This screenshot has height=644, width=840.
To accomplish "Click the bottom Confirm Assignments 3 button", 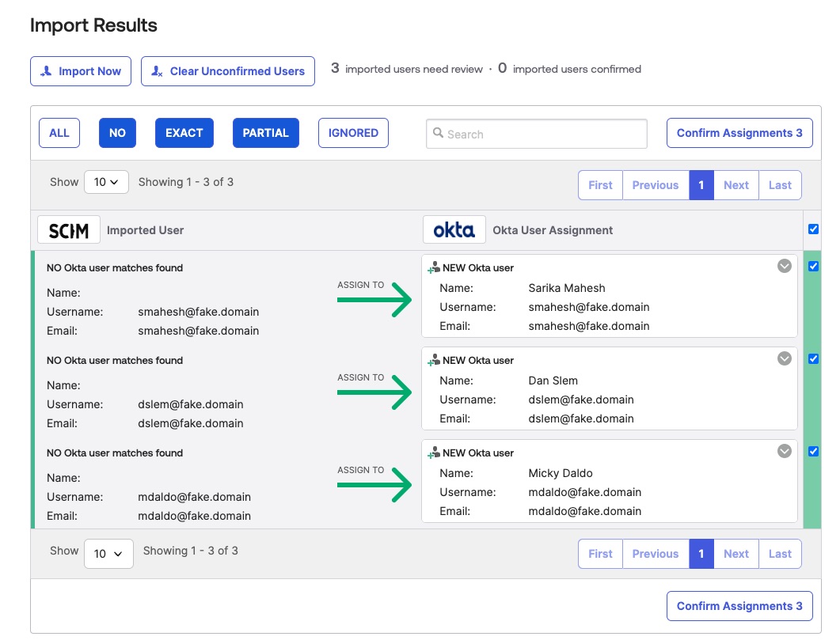I will (739, 606).
